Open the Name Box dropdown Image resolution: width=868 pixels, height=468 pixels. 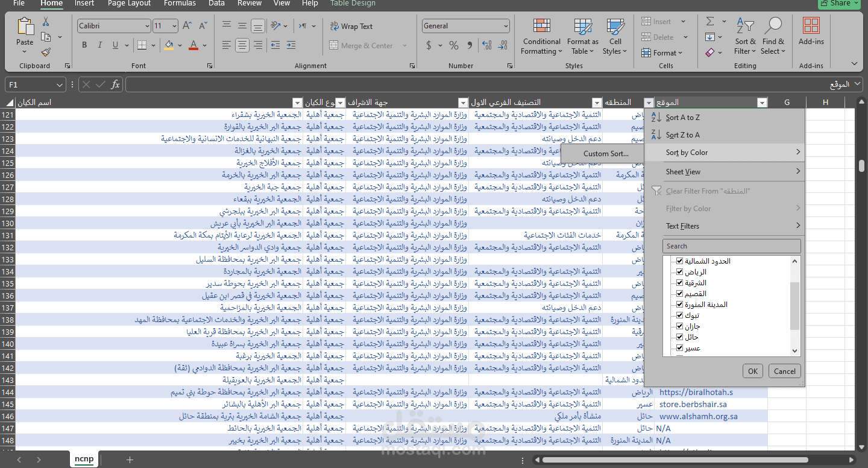[59, 85]
